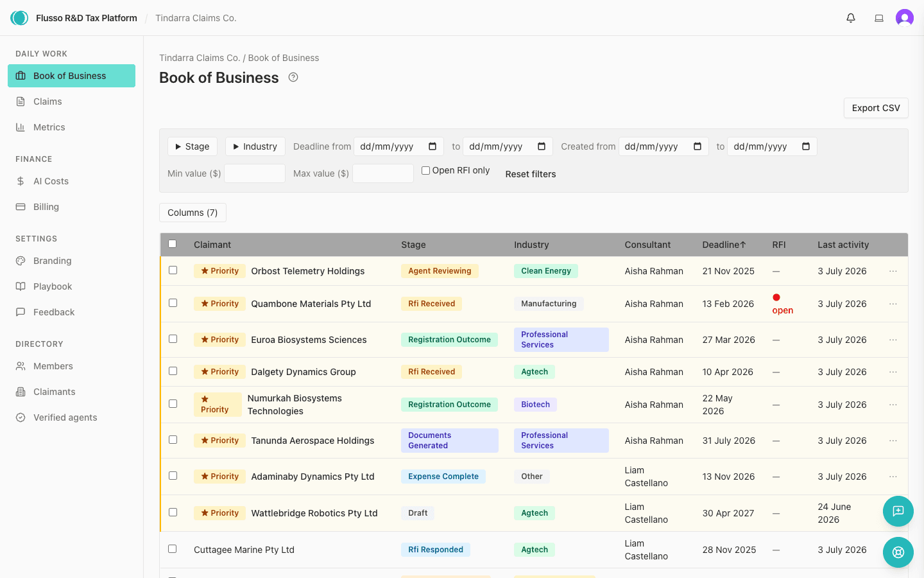
Task: Select the Orbost Telemetry Holdings row checkbox
Action: pos(173,270)
